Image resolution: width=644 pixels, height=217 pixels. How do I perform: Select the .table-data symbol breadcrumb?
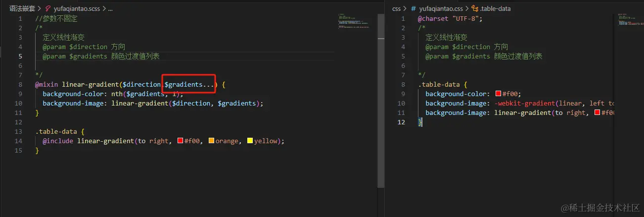pos(495,8)
